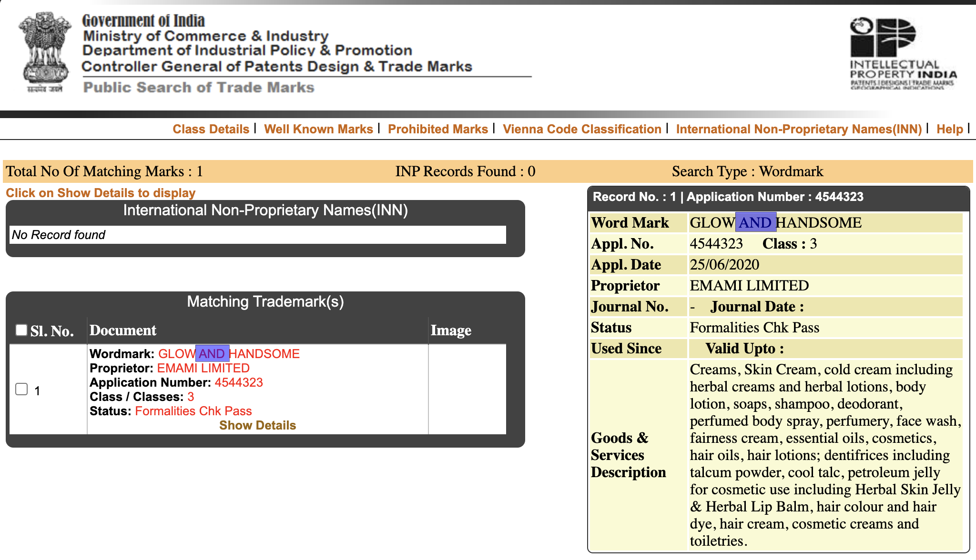Click the Record No. 1 panel header
The height and width of the screenshot is (560, 976).
[x=779, y=197]
